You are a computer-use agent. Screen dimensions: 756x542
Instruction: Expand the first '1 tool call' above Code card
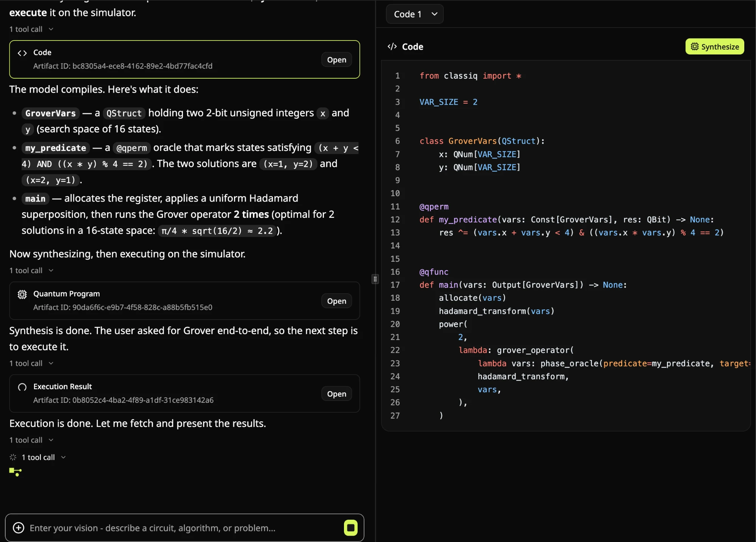pyautogui.click(x=31, y=29)
